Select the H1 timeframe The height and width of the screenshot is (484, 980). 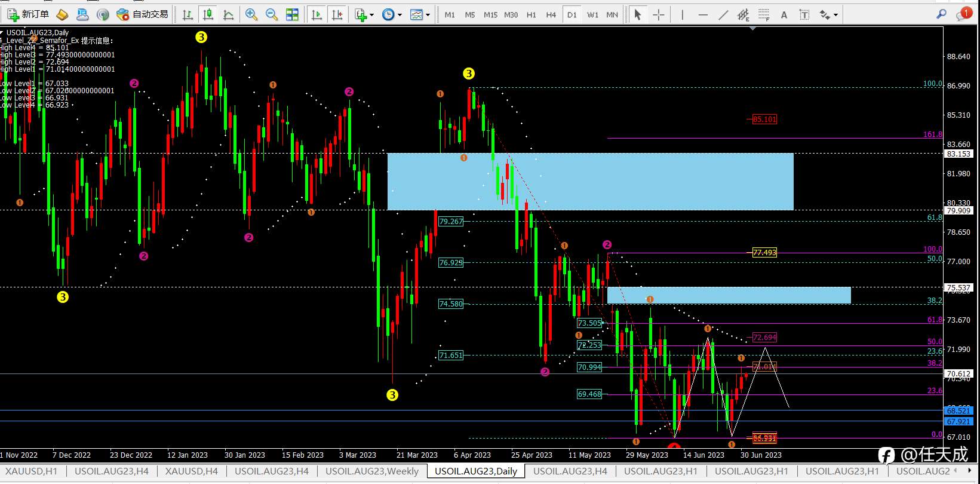(532, 15)
